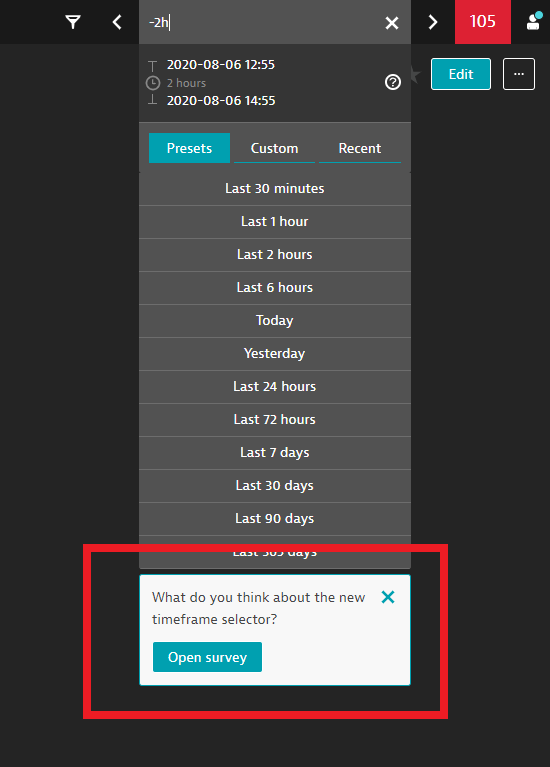This screenshot has height=767, width=550.
Task: Click the Open survey button
Action: coord(207,657)
